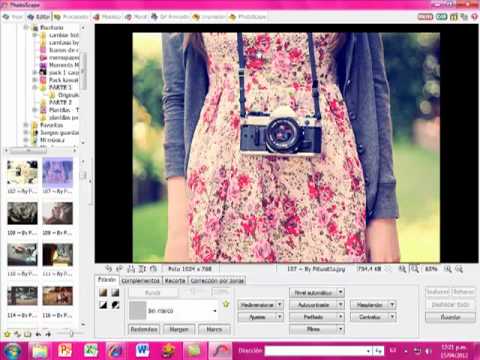Click the refresh icon under the thumbnails
Viewport: 480px width, 360px height.
[17, 334]
